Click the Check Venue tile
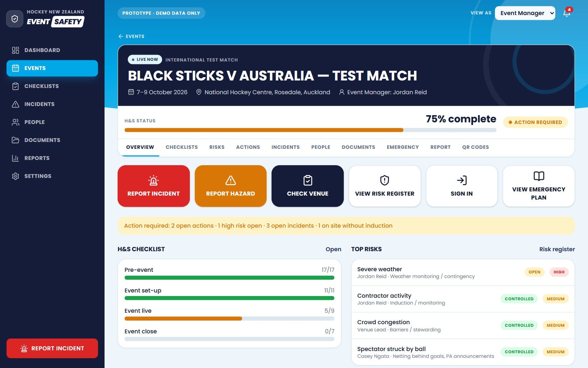 pyautogui.click(x=307, y=186)
